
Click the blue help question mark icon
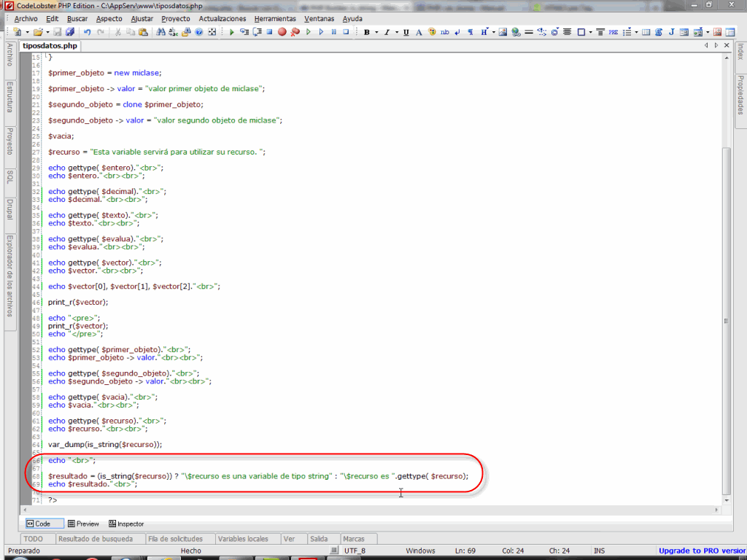click(199, 32)
